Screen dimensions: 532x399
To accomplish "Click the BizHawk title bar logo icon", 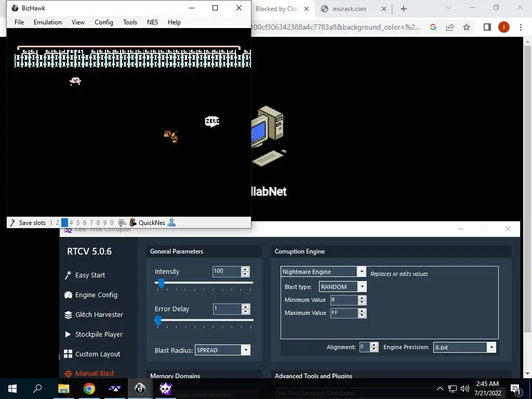I will coord(15,8).
